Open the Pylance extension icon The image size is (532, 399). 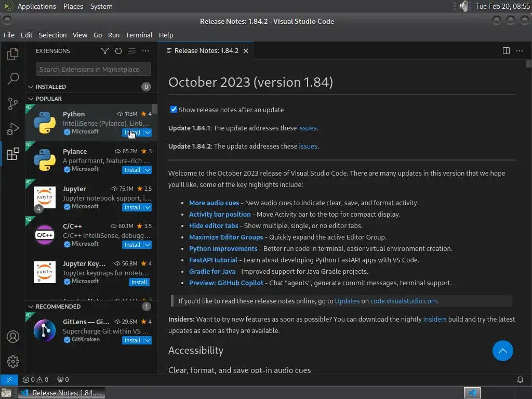[x=45, y=160]
